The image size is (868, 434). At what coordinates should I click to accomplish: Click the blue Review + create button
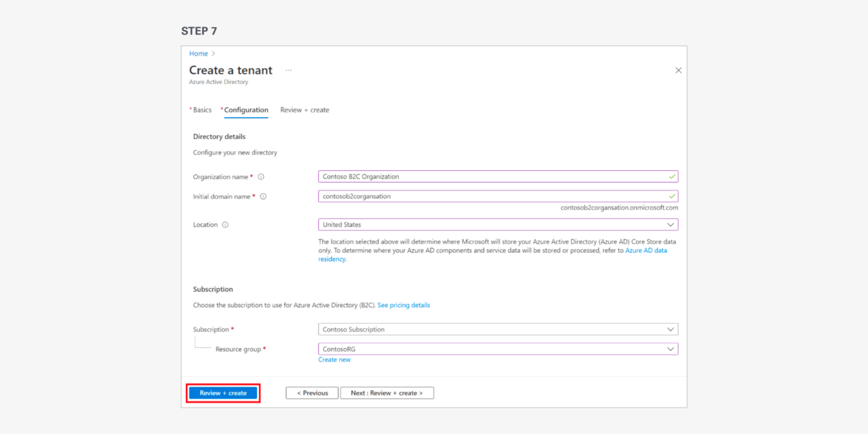223,393
